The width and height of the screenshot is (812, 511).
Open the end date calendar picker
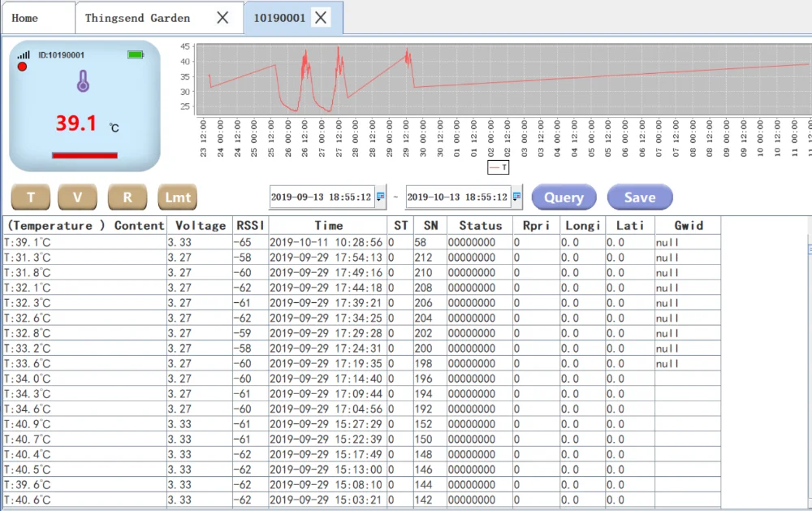(516, 197)
